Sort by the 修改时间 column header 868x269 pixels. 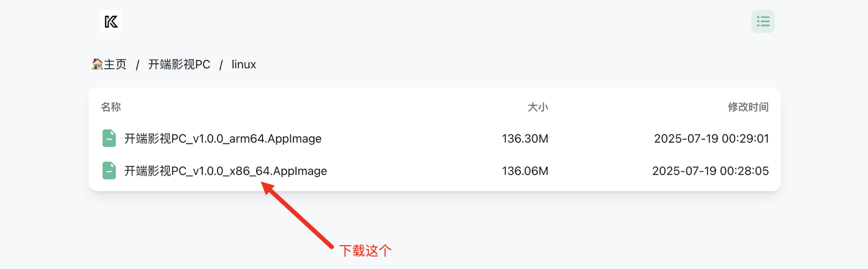coord(748,107)
